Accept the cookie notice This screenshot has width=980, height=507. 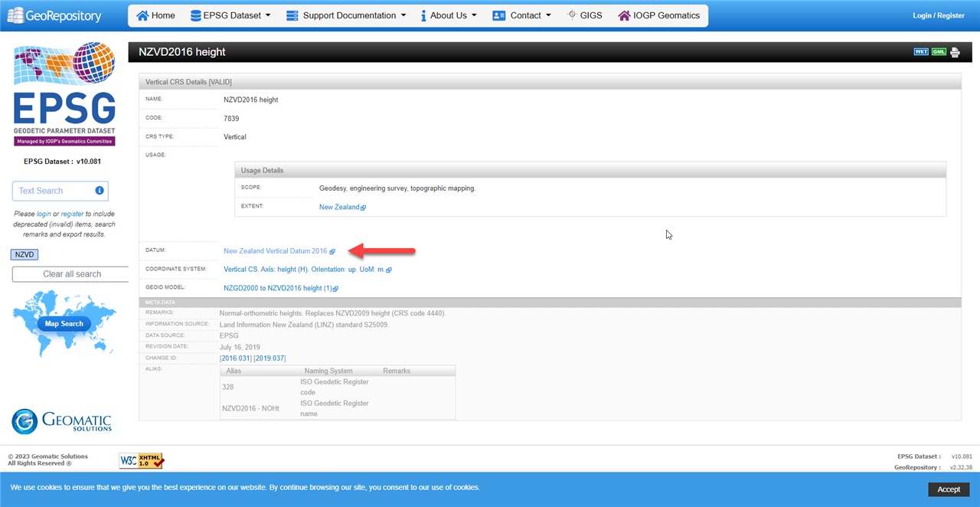(949, 489)
